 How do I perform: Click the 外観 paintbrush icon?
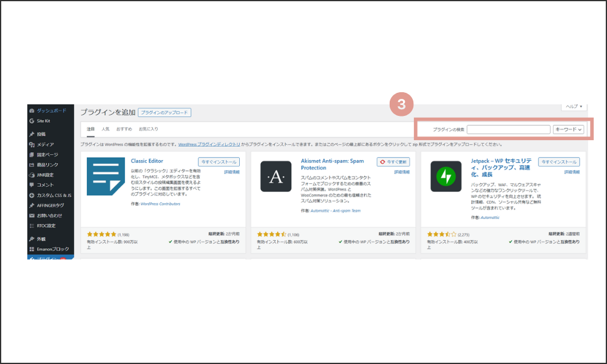[32, 239]
